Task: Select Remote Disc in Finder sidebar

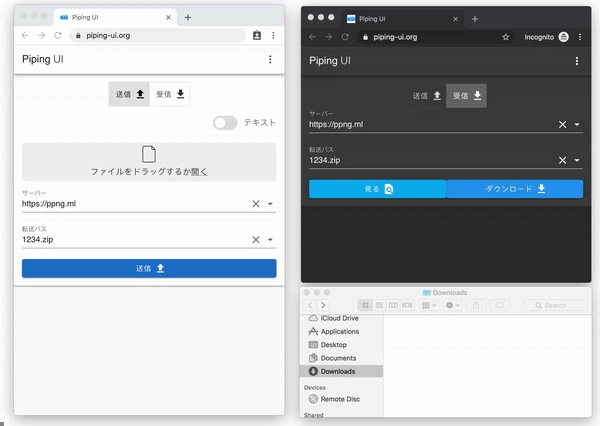Action: point(341,399)
